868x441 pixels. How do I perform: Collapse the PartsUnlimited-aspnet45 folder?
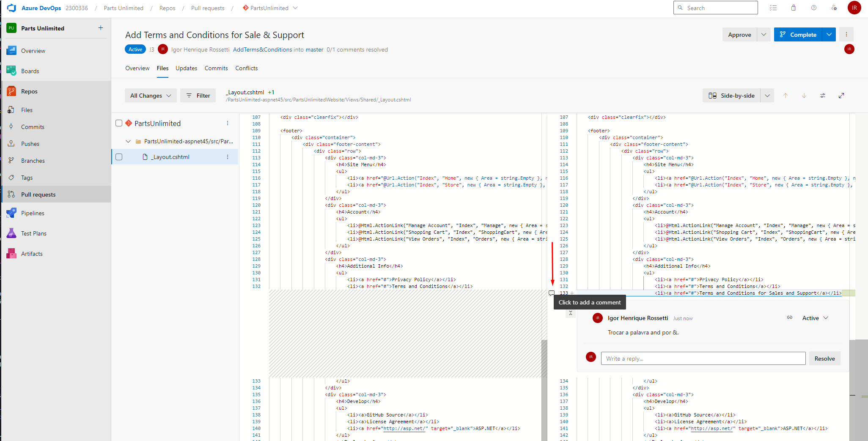click(128, 141)
